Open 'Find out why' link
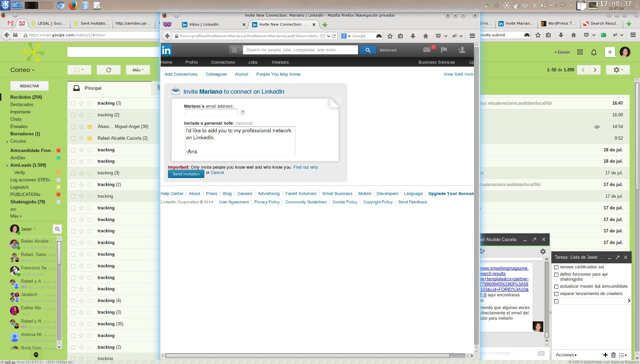This screenshot has height=364, width=640. click(x=306, y=167)
